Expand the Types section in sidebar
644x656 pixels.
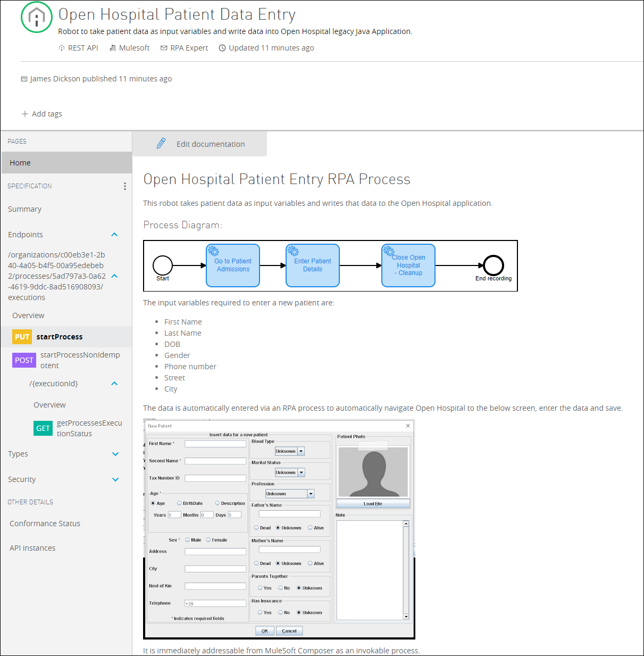tap(115, 454)
